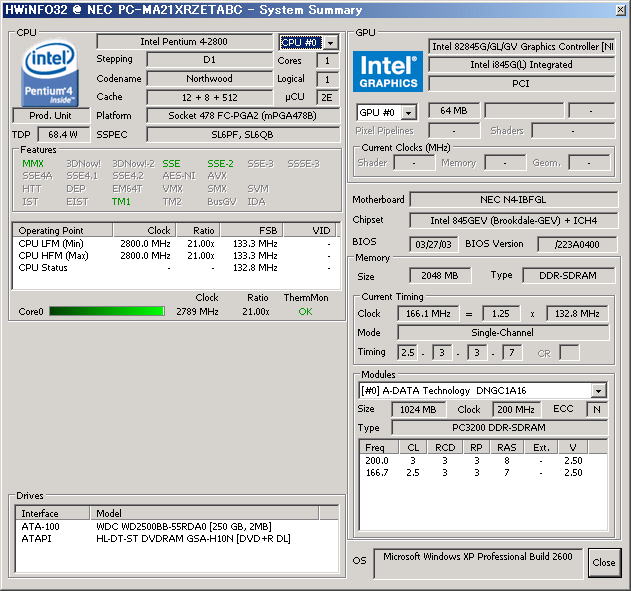
Task: Click the memory size 2048 MB field
Action: 440,276
